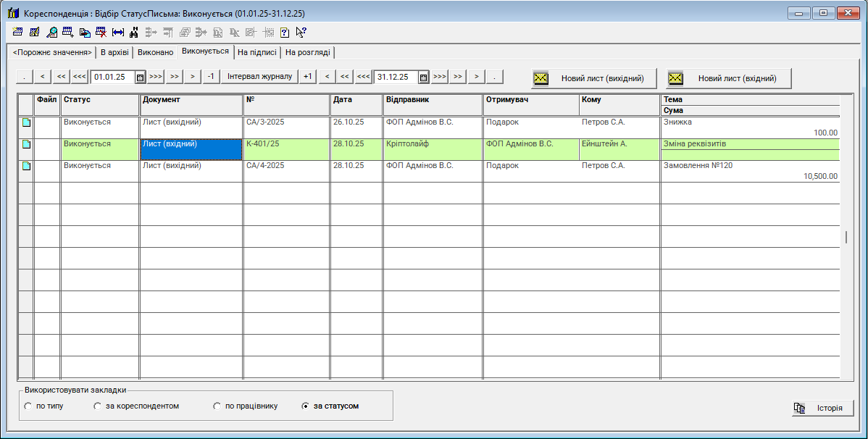Image resolution: width=868 pixels, height=439 pixels.
Task: Open the view record magnifier icon
Action: click(51, 32)
